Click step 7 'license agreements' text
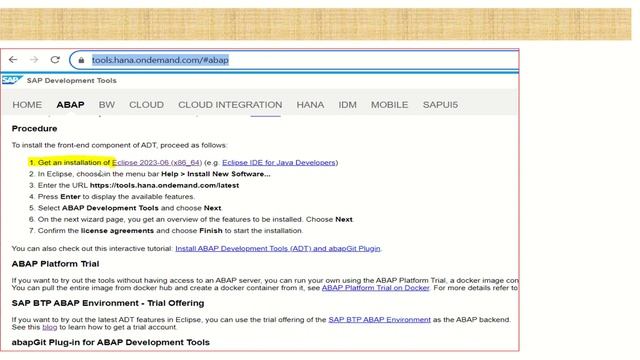Viewport: 640px width, 360px height. click(x=117, y=231)
